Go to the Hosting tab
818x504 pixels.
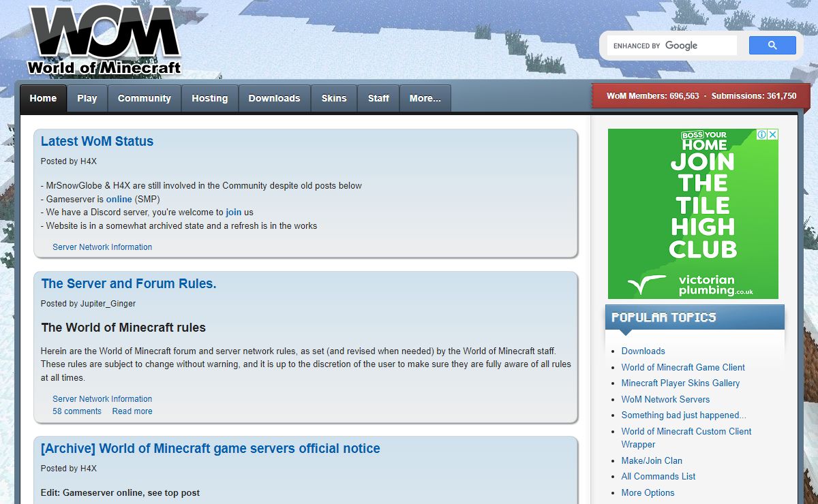point(209,98)
